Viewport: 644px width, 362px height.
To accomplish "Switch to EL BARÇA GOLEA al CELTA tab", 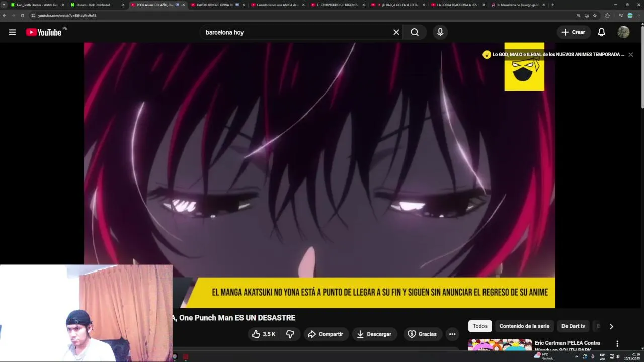I will (x=397, y=5).
